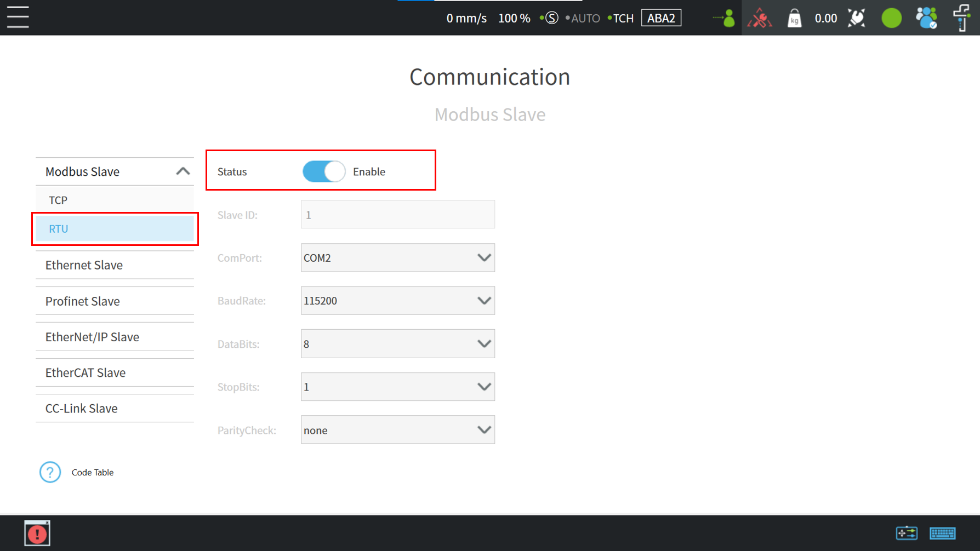
Task: Click the Slave ID input field
Action: pos(397,215)
